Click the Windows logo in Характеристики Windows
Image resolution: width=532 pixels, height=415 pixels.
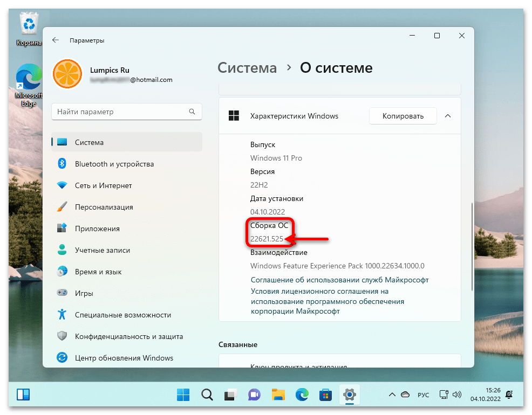pyautogui.click(x=234, y=116)
